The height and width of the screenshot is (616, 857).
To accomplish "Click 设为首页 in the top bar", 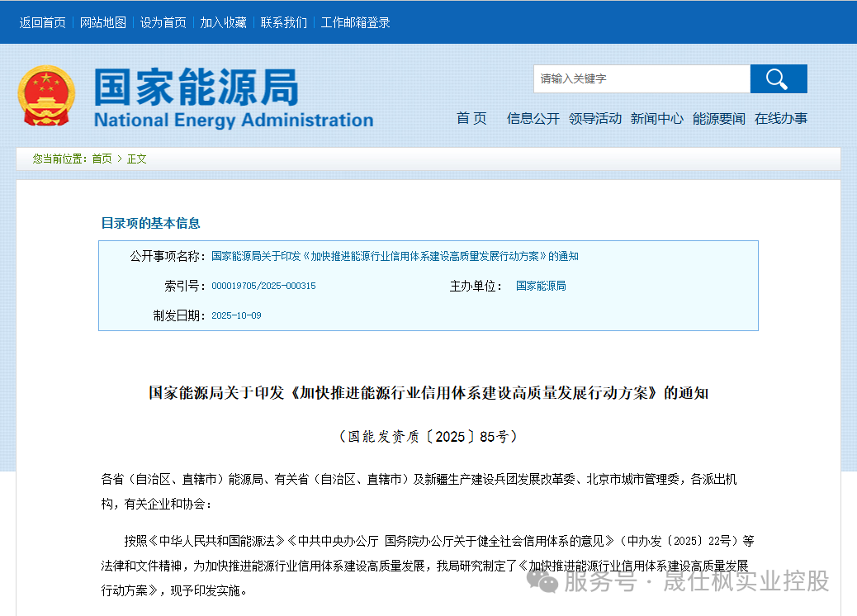I will [163, 23].
